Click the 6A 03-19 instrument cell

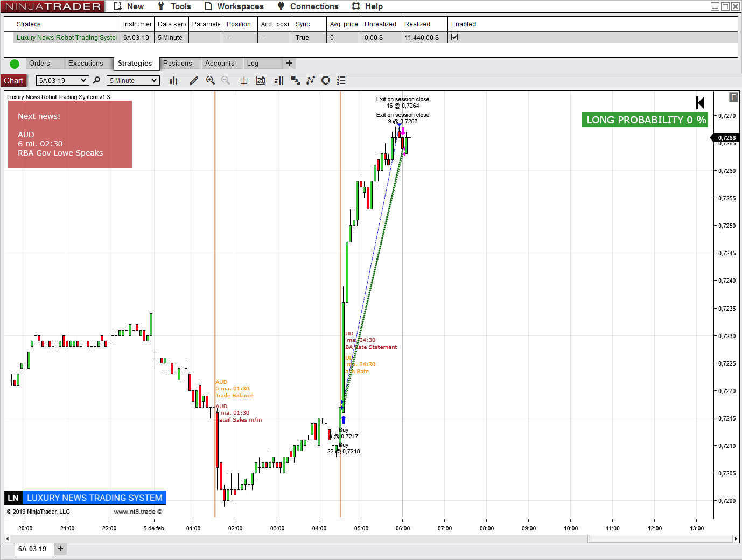pyautogui.click(x=137, y=38)
